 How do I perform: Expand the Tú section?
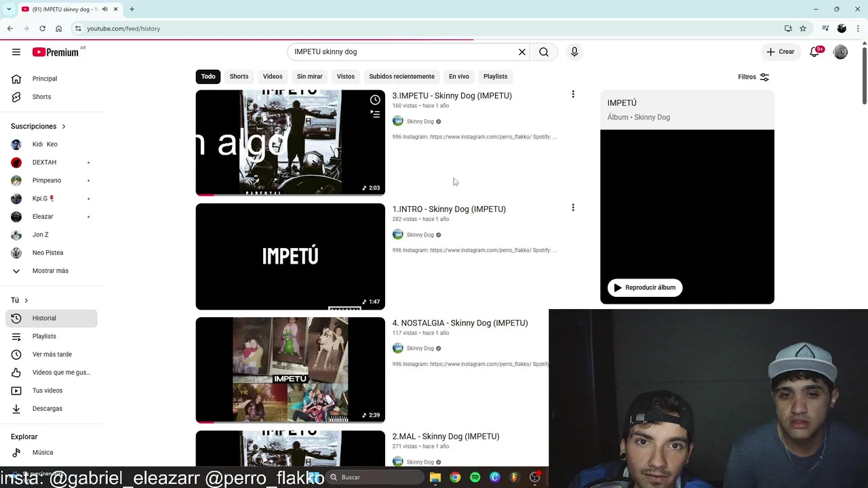[20, 300]
